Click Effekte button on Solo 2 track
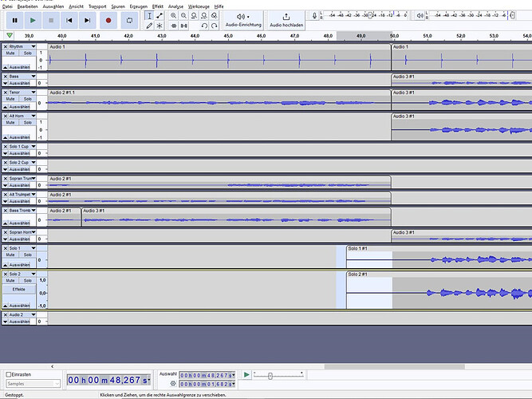Image resolution: width=532 pixels, height=399 pixels. [20, 289]
